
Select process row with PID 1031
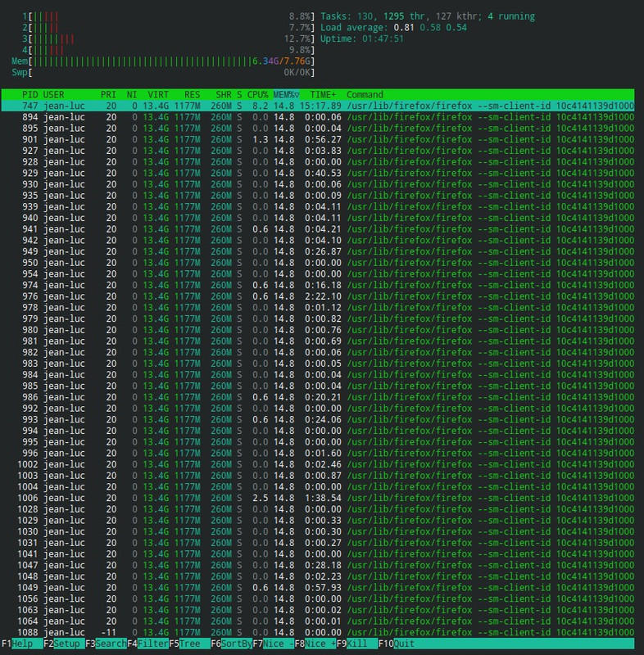[x=318, y=543]
